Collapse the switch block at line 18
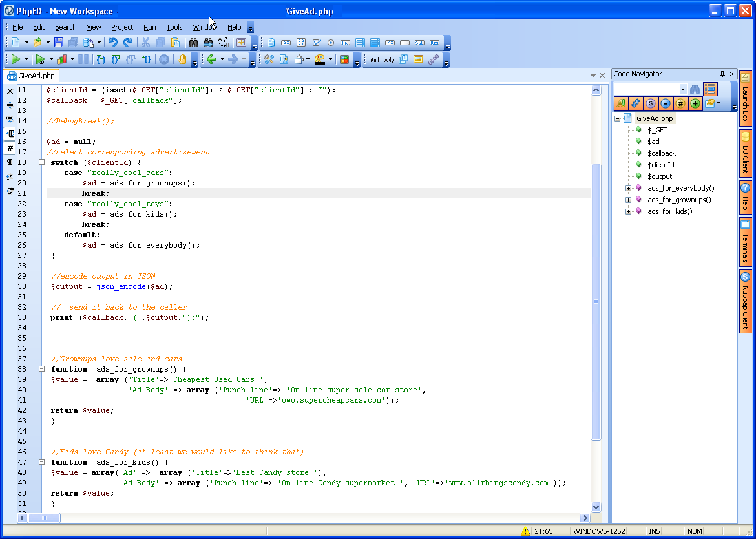The width and height of the screenshot is (756, 539). (41, 162)
